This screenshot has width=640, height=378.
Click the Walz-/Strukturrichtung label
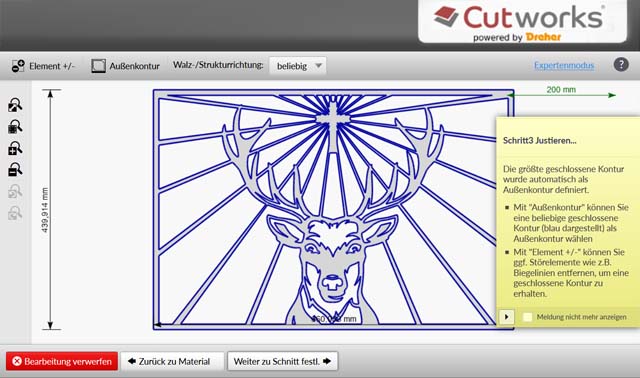coord(218,65)
